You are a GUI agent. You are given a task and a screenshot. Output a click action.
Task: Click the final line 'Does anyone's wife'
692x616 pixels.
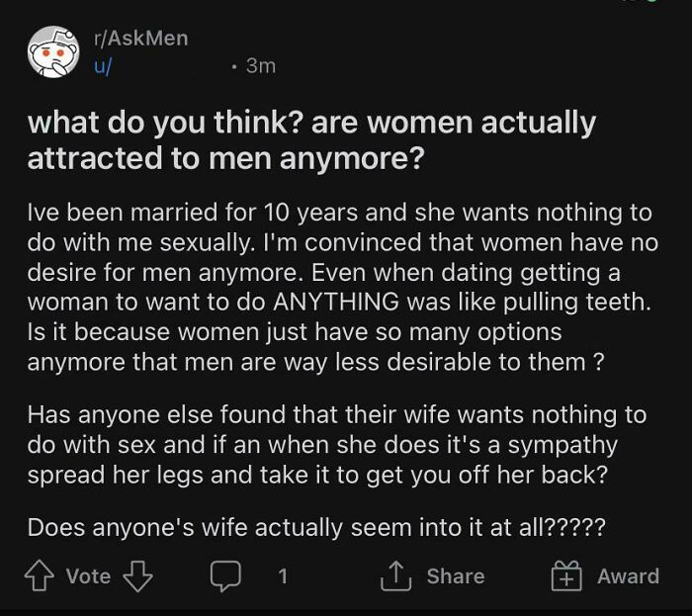pos(316,528)
